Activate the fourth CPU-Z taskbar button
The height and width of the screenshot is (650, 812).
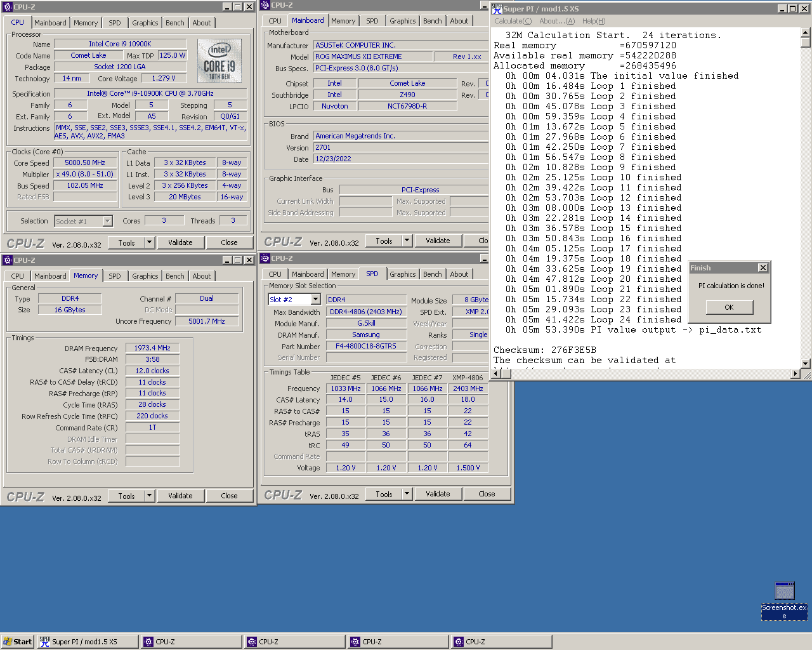pos(501,642)
